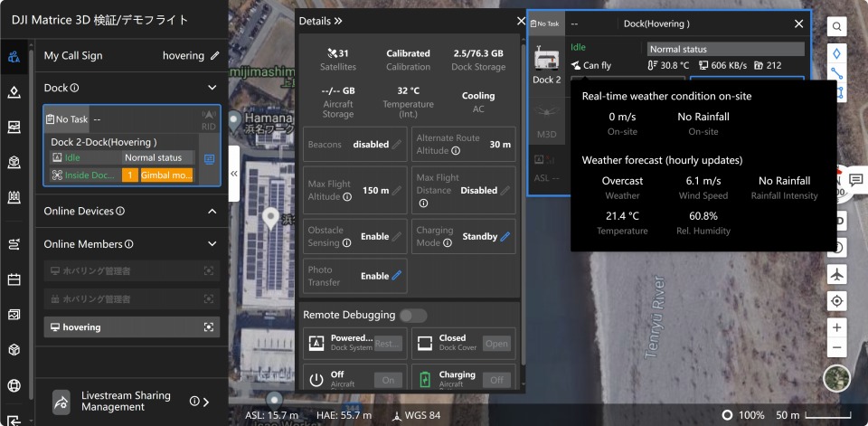Turn off aircraft Charging
This screenshot has height=426, width=868.
(496, 380)
